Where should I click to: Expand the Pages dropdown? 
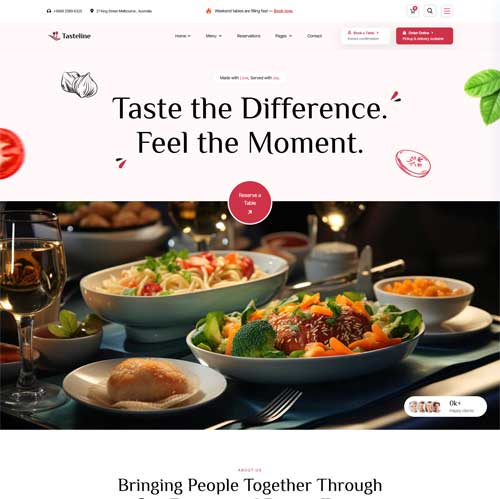coord(283,36)
